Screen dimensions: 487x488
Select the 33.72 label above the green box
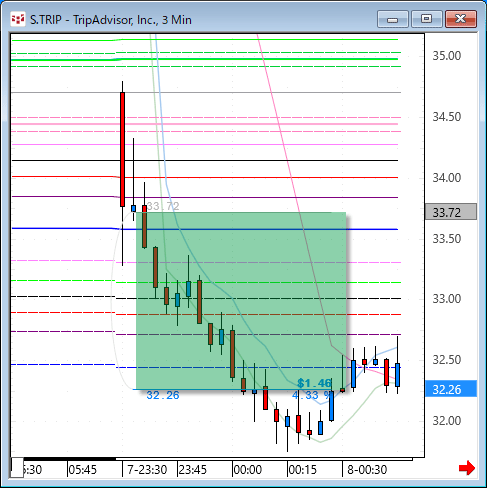click(x=163, y=206)
